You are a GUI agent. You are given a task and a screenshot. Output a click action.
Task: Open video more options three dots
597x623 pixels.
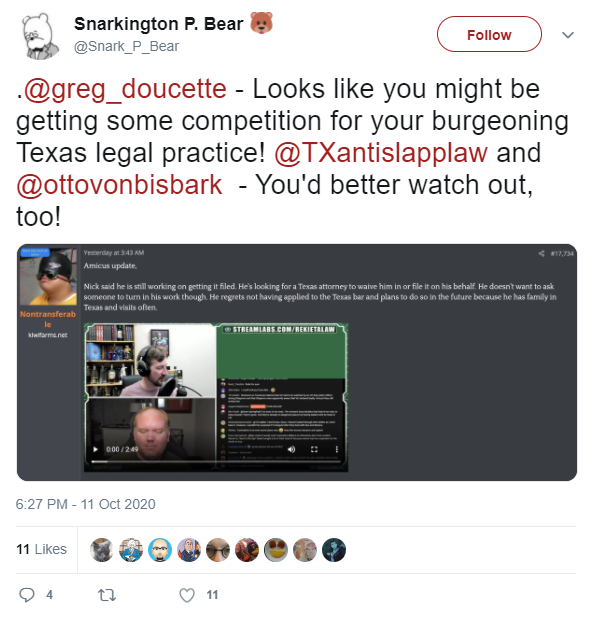click(337, 449)
